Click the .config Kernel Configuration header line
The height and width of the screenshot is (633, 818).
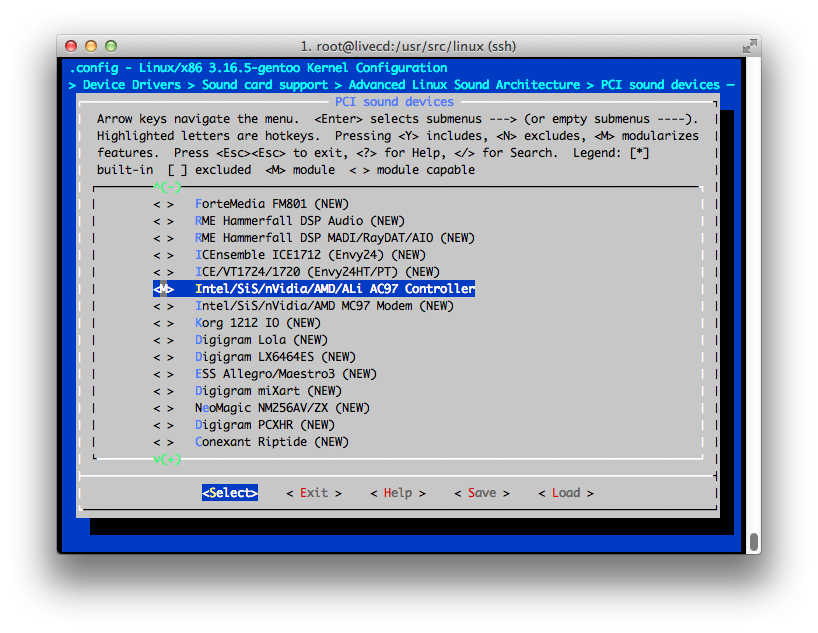tap(258, 68)
